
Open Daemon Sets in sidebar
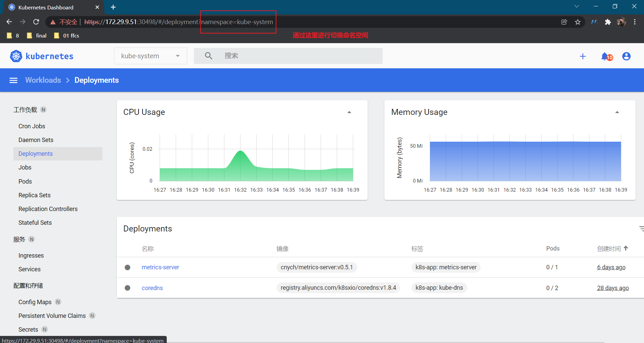tap(36, 140)
